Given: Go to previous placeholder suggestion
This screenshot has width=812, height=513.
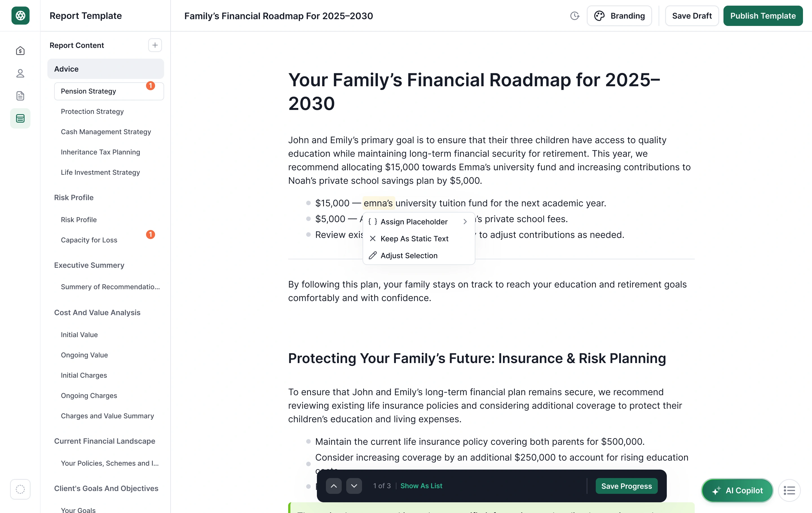Looking at the screenshot, I should coord(334,486).
